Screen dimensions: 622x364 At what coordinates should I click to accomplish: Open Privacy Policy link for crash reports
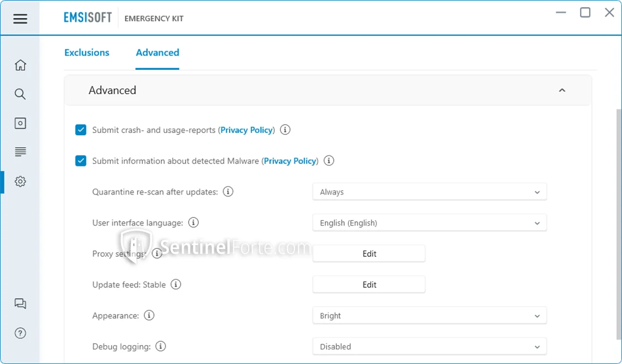pos(246,130)
